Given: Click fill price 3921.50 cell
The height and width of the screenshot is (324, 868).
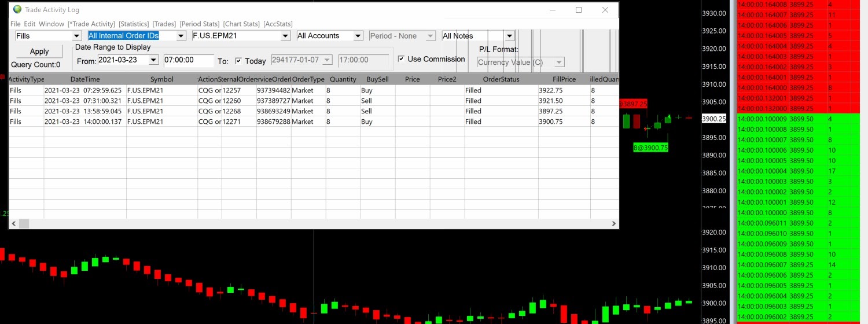Looking at the screenshot, I should point(564,101).
